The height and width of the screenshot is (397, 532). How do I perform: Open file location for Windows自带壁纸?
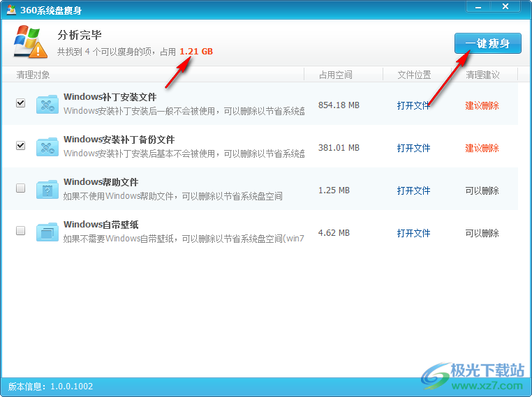pos(413,233)
